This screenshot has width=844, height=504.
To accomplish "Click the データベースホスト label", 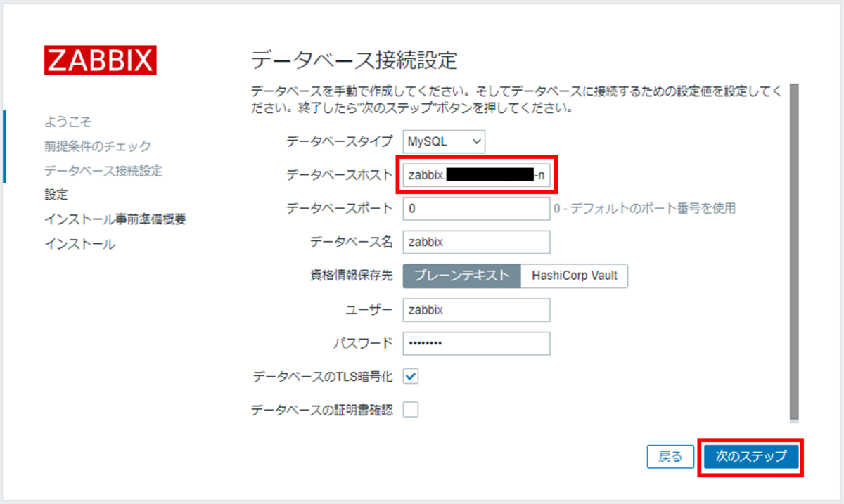I will [x=340, y=175].
